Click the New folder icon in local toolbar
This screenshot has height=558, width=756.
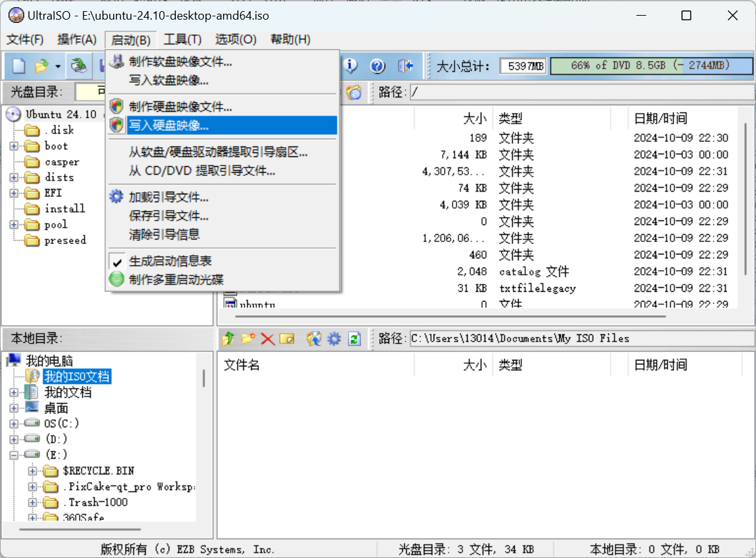249,339
